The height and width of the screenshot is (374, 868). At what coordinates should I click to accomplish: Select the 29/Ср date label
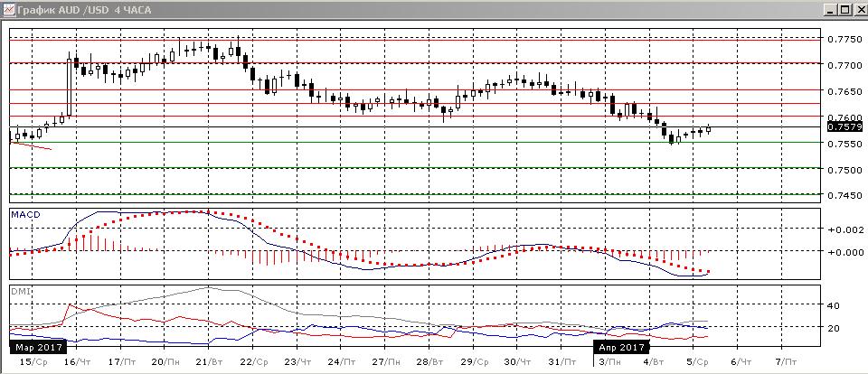tap(475, 362)
